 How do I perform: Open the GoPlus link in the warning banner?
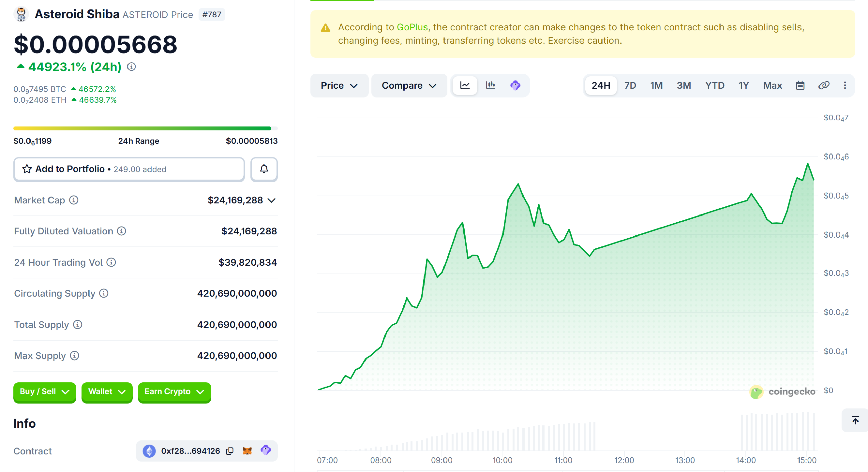point(412,27)
